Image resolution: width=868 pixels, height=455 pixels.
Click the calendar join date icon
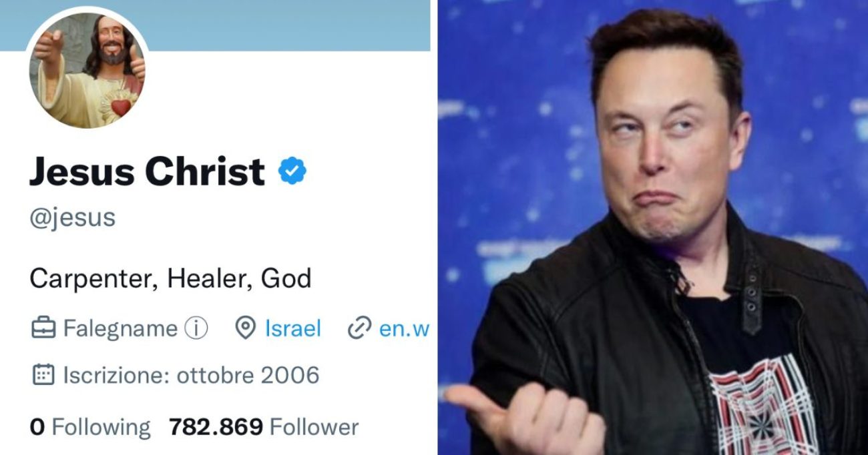coord(43,375)
